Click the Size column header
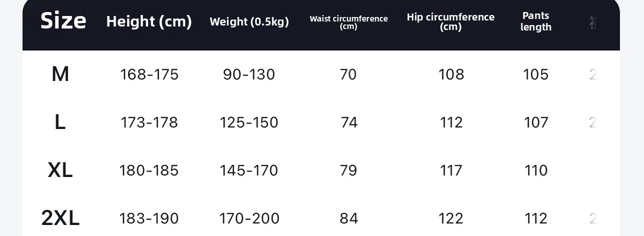 pyautogui.click(x=63, y=21)
